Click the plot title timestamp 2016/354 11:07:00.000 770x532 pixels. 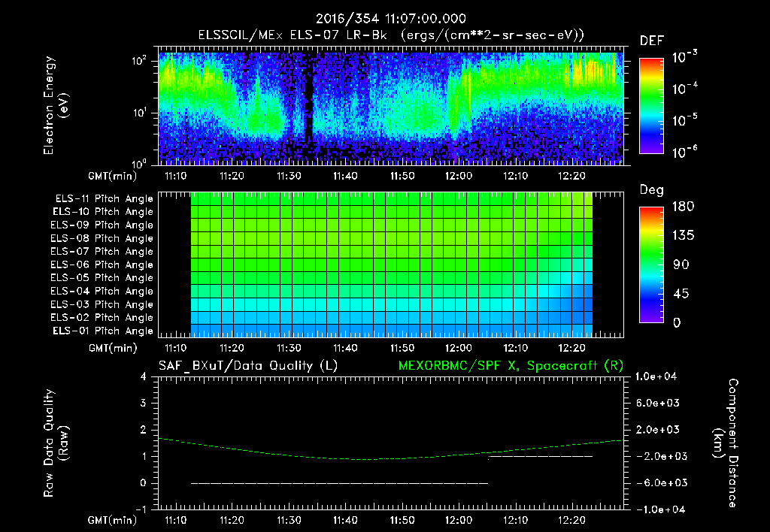coord(390,19)
